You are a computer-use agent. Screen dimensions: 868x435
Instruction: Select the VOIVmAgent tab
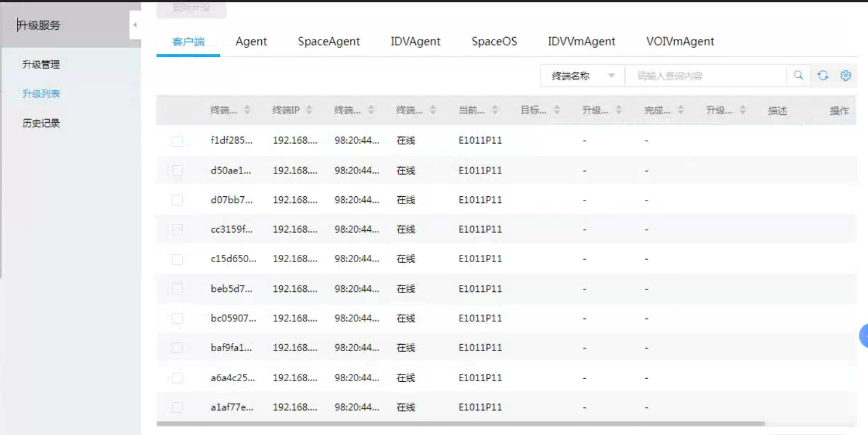pos(680,41)
